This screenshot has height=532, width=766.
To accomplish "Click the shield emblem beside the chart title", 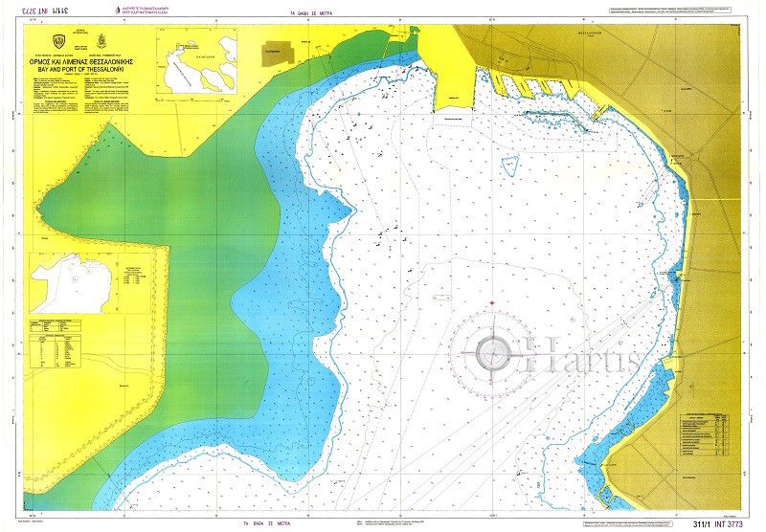I will 59,43.
